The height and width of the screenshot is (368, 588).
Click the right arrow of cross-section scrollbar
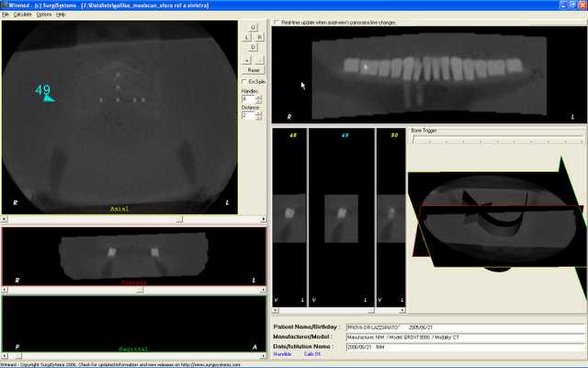(x=402, y=311)
